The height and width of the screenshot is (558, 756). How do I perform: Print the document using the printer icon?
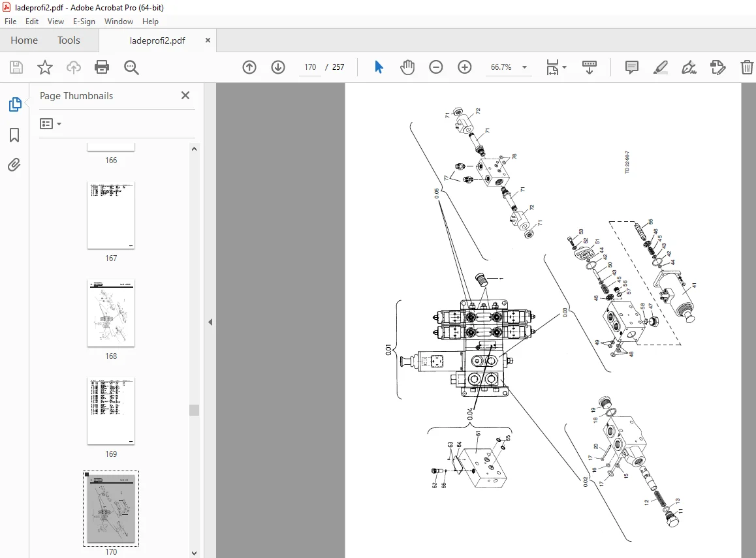click(x=102, y=67)
